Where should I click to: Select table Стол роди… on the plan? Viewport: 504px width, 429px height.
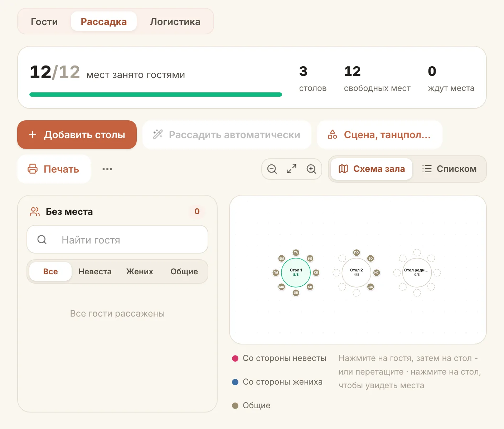pos(417,273)
